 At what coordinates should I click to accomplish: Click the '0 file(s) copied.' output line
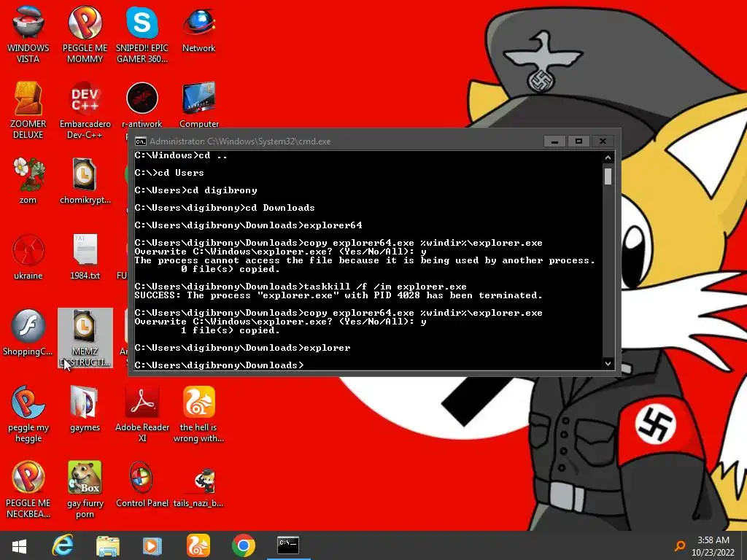[x=230, y=270]
